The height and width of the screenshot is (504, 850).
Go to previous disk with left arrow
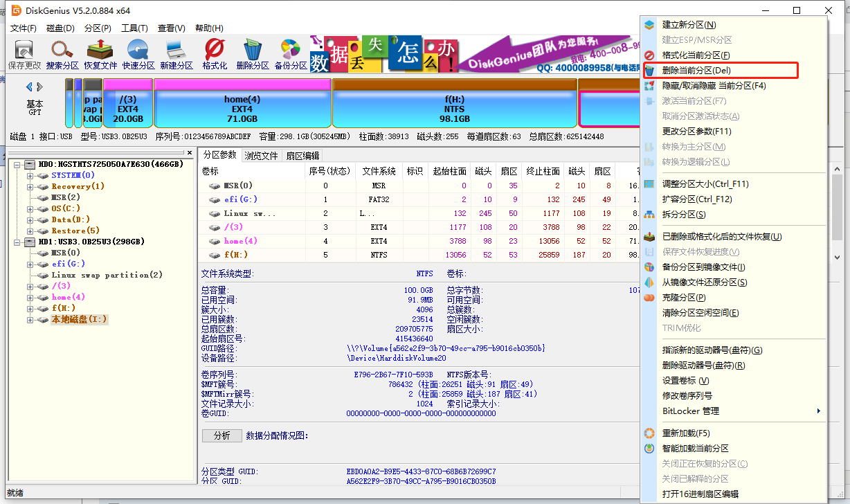tap(29, 87)
